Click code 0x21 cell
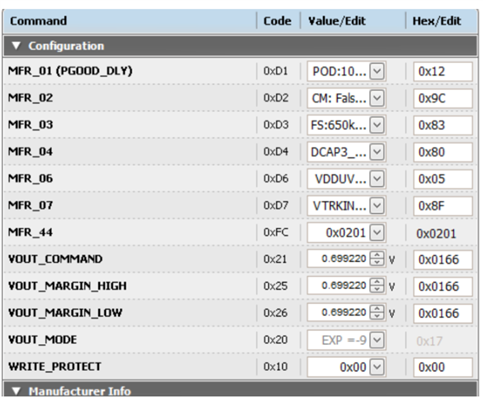 coord(275,259)
